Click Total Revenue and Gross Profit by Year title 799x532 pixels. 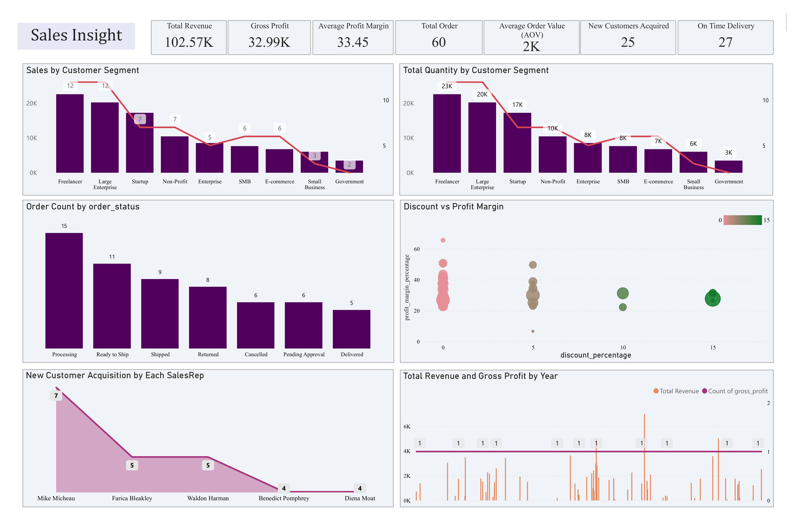coord(480,376)
